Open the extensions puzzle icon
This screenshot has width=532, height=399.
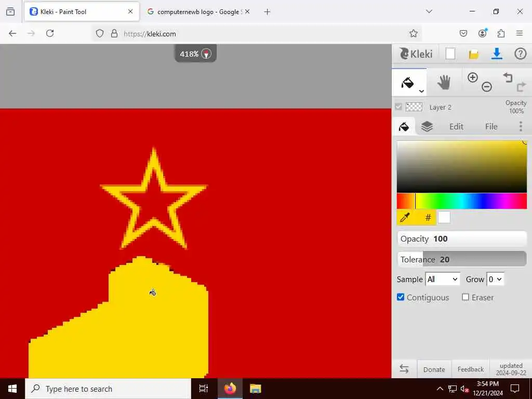click(501, 33)
